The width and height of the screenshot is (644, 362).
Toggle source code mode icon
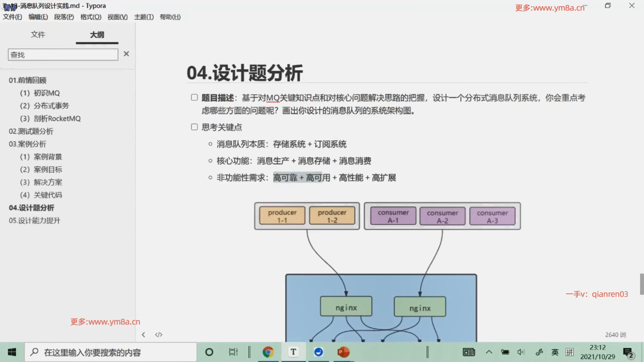[159, 335]
